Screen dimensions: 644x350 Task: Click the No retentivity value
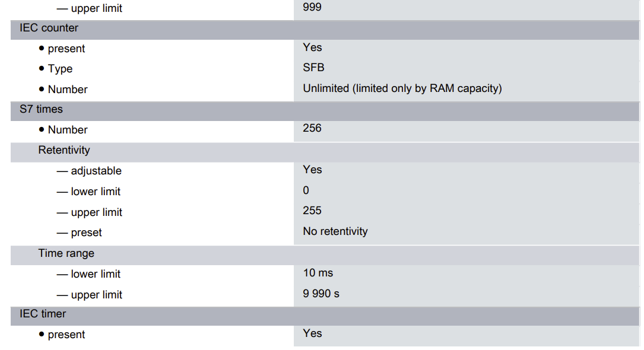[x=335, y=231]
